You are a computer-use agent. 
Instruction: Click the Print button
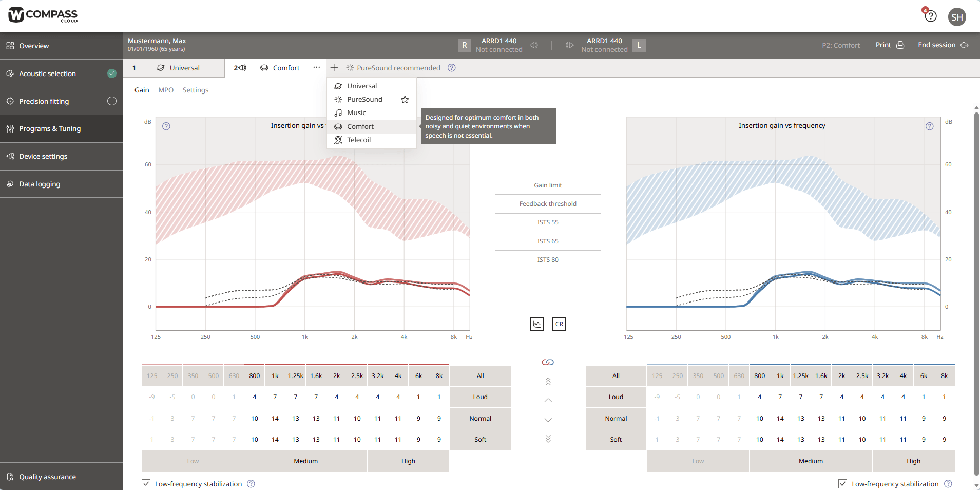point(890,45)
